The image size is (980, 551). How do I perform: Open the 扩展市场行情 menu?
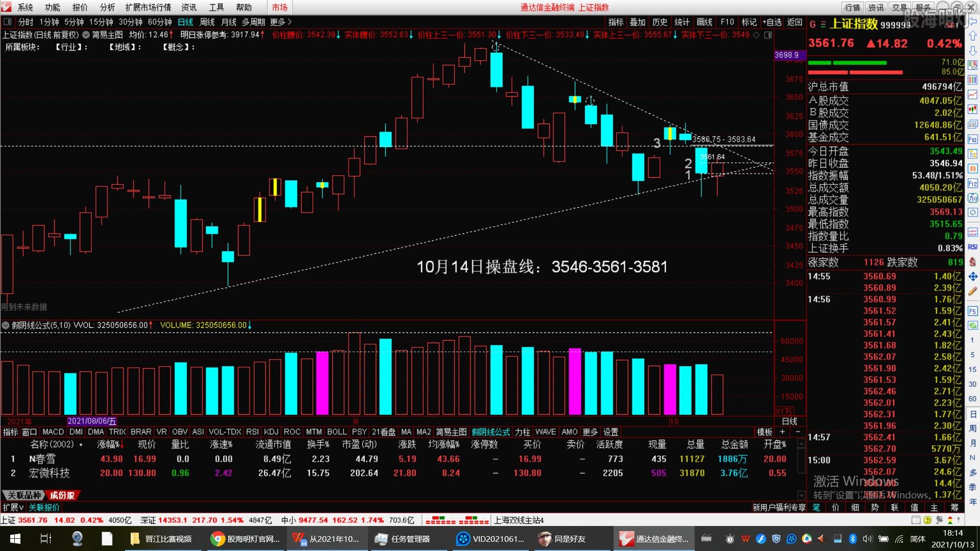tap(148, 7)
